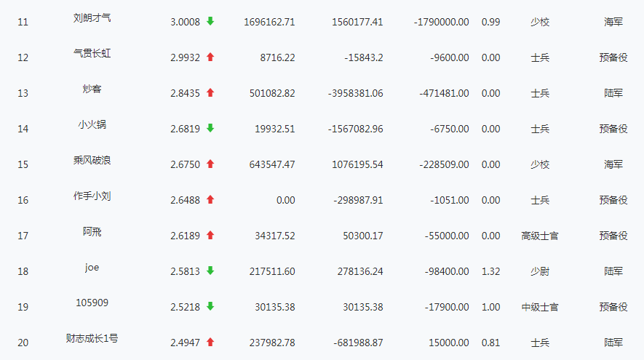The image size is (644, 360).
Task: Open trader 作手小刘 profile
Action: (x=92, y=196)
